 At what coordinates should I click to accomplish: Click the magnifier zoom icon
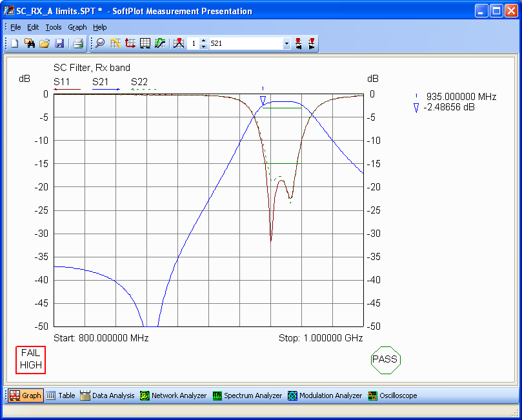click(101, 43)
